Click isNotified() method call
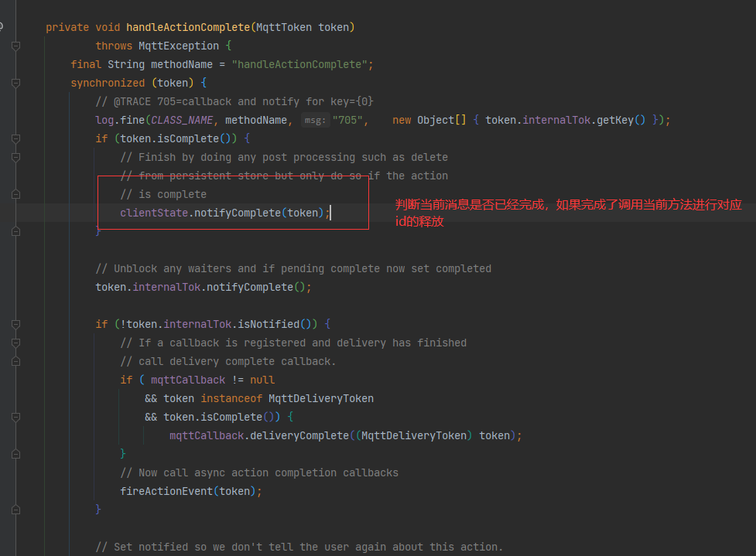The width and height of the screenshot is (756, 556). click(275, 324)
